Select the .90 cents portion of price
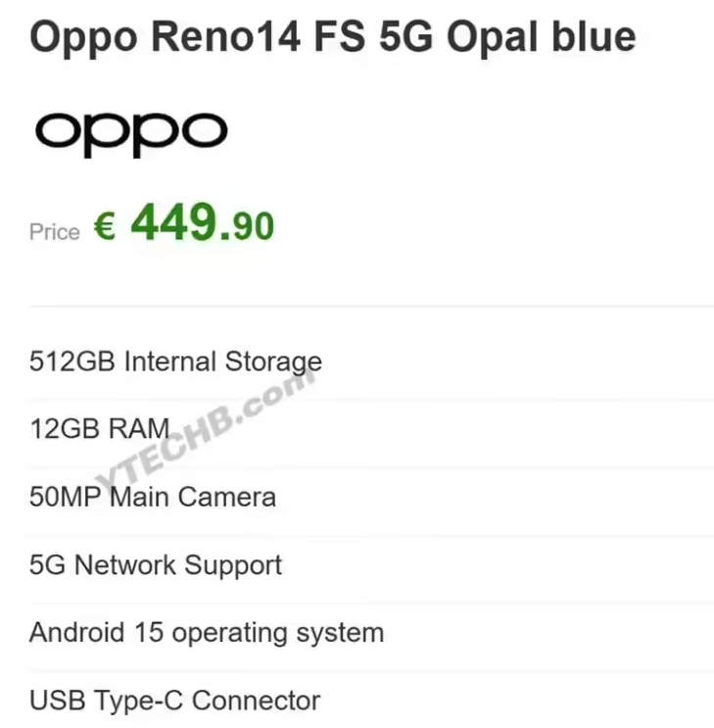 248,226
